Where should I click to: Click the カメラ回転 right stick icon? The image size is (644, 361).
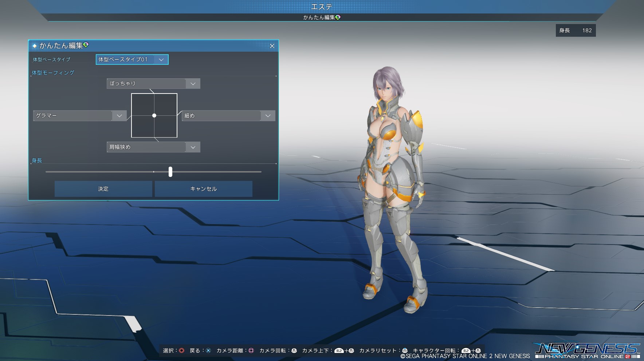point(294,350)
